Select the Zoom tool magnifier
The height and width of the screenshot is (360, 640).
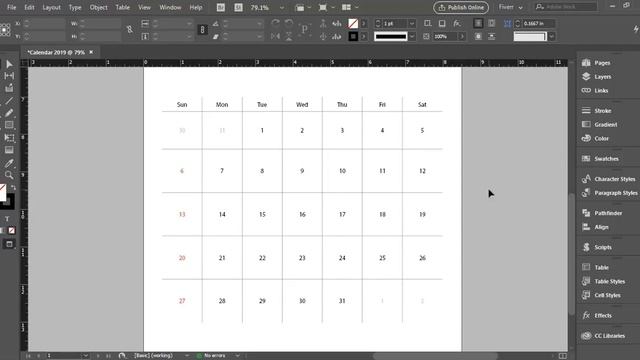click(9, 175)
